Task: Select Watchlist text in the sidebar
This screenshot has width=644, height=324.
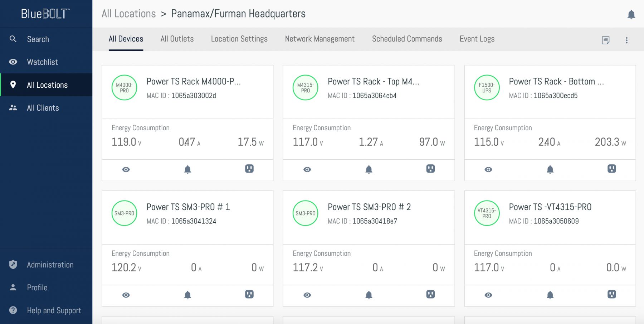Action: coord(43,62)
